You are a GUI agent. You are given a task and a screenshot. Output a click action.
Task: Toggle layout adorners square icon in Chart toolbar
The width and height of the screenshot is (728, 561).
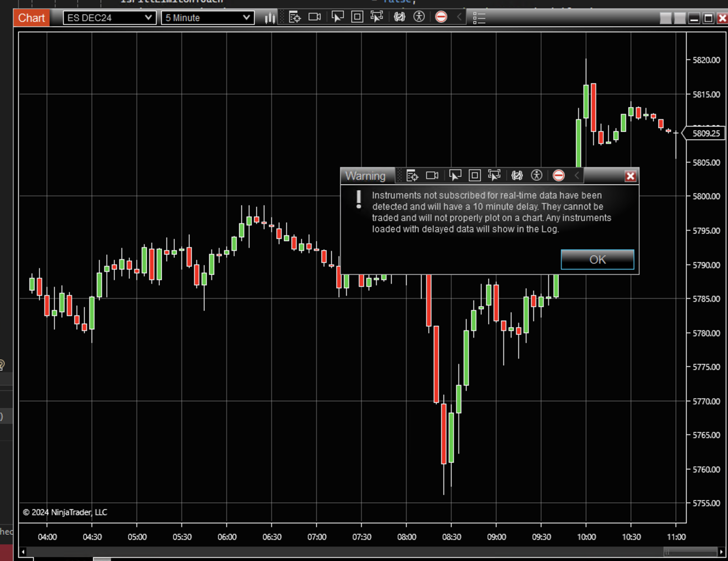pos(357,17)
